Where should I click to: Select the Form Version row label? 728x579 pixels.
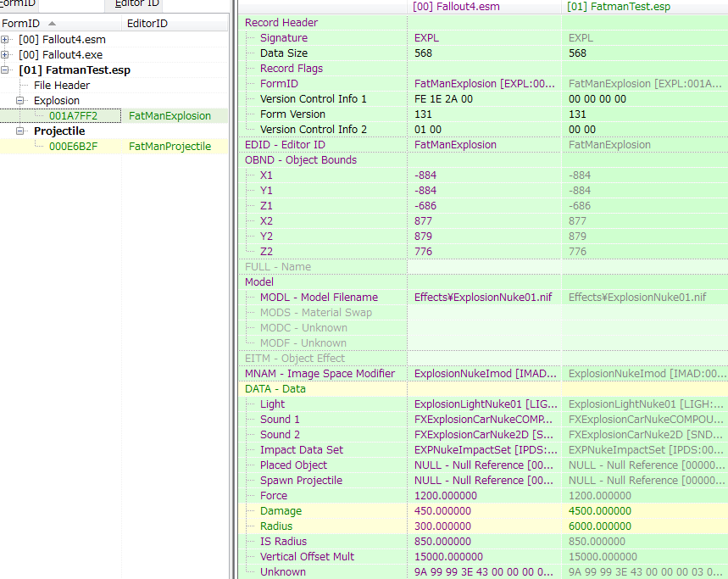(292, 114)
